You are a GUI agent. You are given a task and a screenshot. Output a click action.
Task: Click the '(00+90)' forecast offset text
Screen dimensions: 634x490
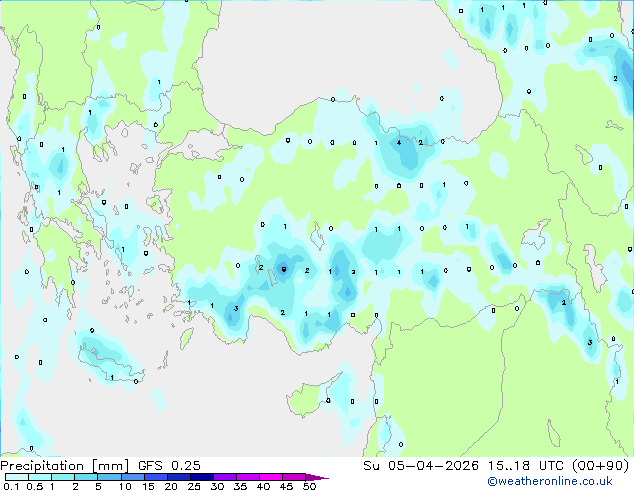[601, 466]
